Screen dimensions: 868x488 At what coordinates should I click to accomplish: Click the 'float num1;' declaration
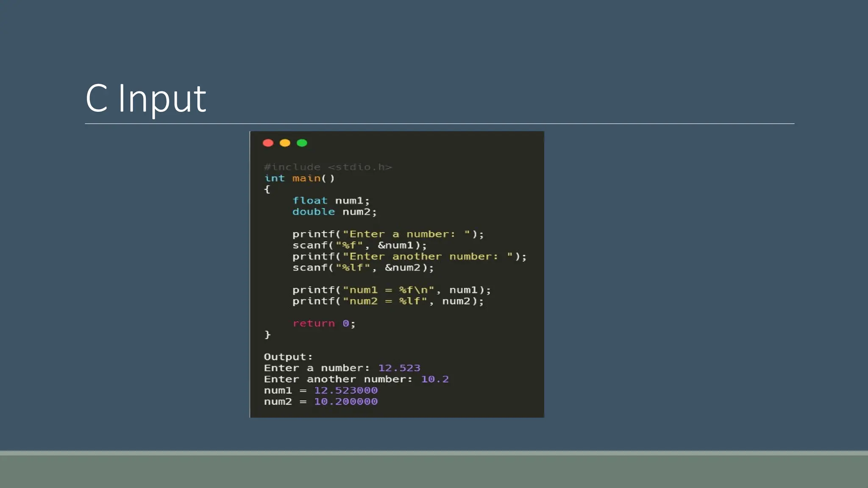click(x=331, y=200)
